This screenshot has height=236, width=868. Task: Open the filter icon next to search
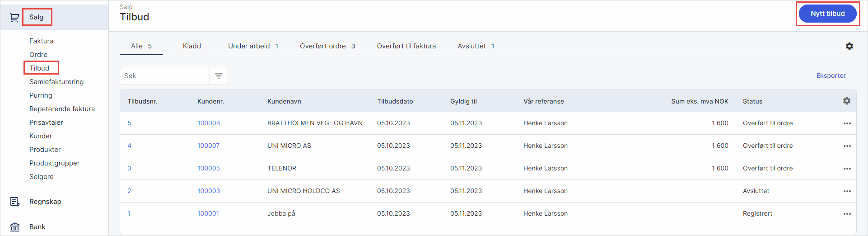[219, 76]
